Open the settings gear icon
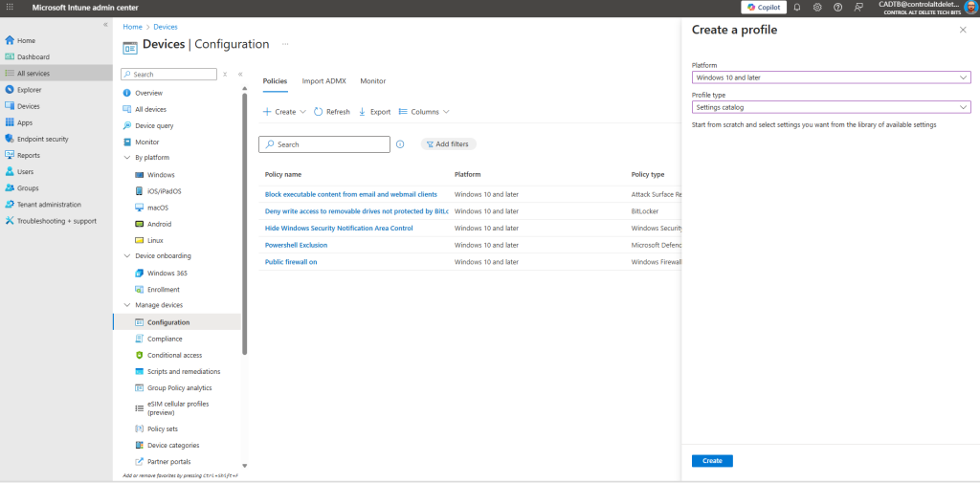This screenshot has width=980, height=483. pos(817,7)
